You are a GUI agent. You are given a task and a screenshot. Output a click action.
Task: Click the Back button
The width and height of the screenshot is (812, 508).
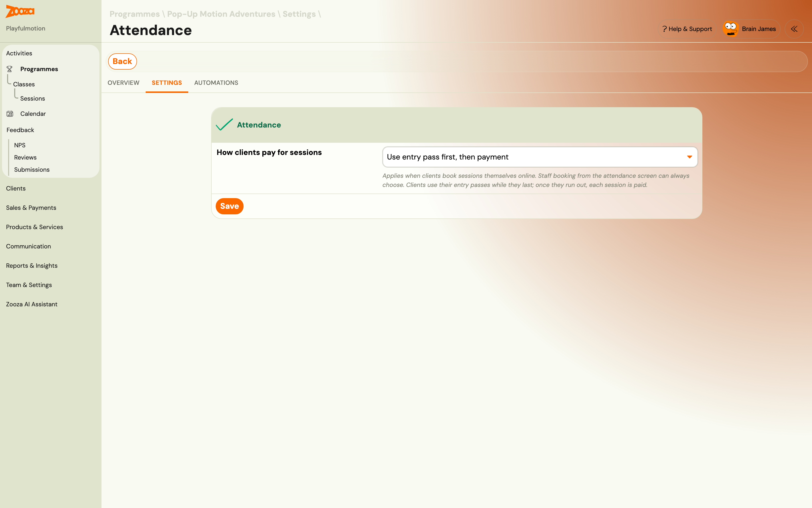(x=123, y=61)
